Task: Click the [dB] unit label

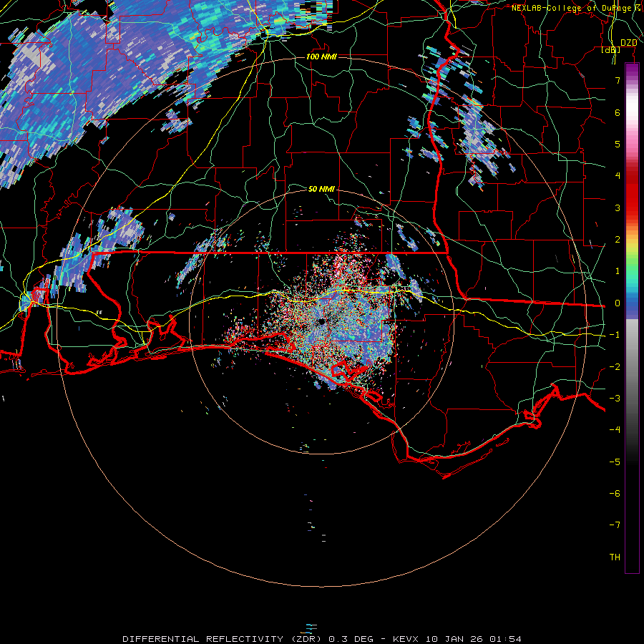Action: click(x=611, y=50)
